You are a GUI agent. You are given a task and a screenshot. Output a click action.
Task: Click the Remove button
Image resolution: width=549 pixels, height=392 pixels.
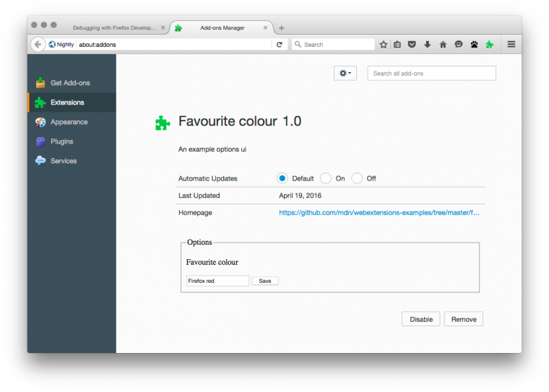point(464,319)
